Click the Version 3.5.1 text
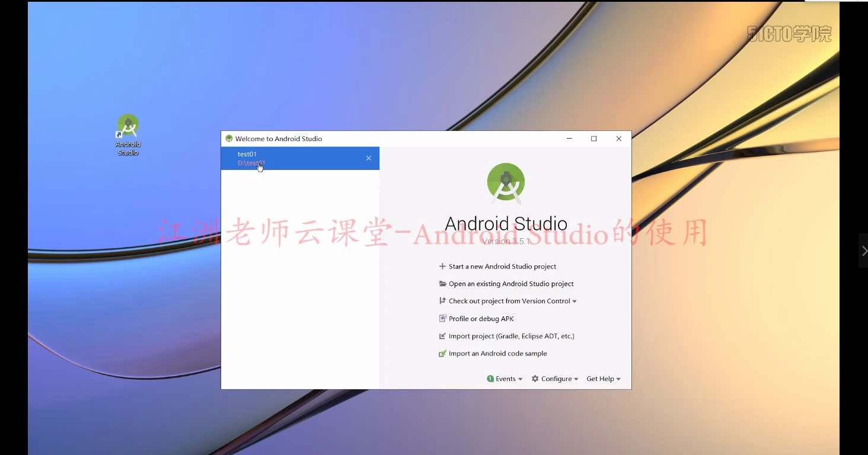 pos(506,242)
